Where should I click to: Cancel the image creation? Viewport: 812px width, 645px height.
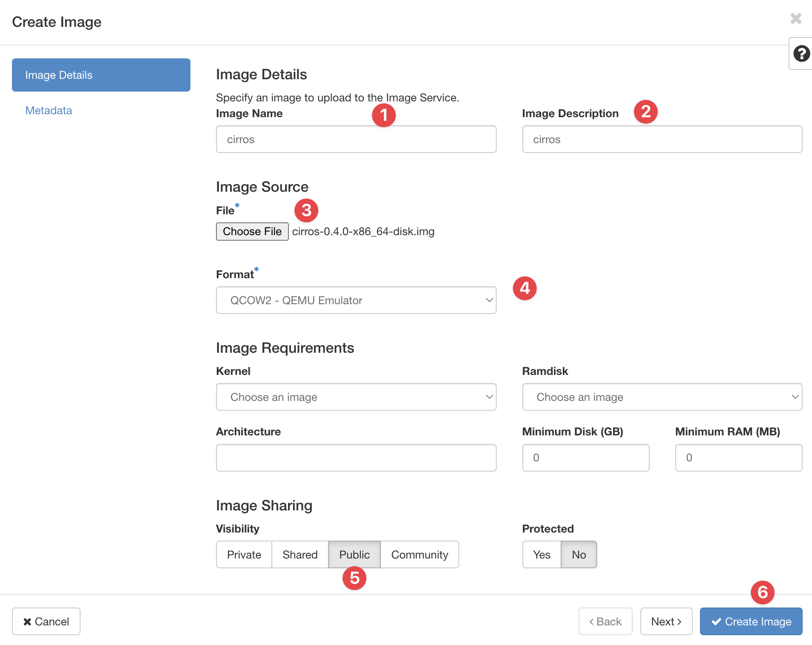(x=46, y=621)
